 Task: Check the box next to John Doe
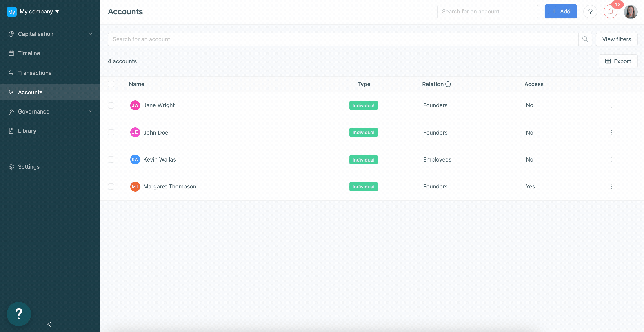coord(111,132)
